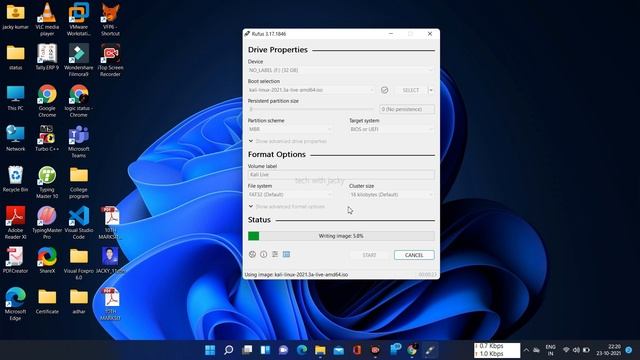Image resolution: width=640 pixels, height=360 pixels.
Task: Launch ShareX desktop shortcut
Action: (47, 260)
